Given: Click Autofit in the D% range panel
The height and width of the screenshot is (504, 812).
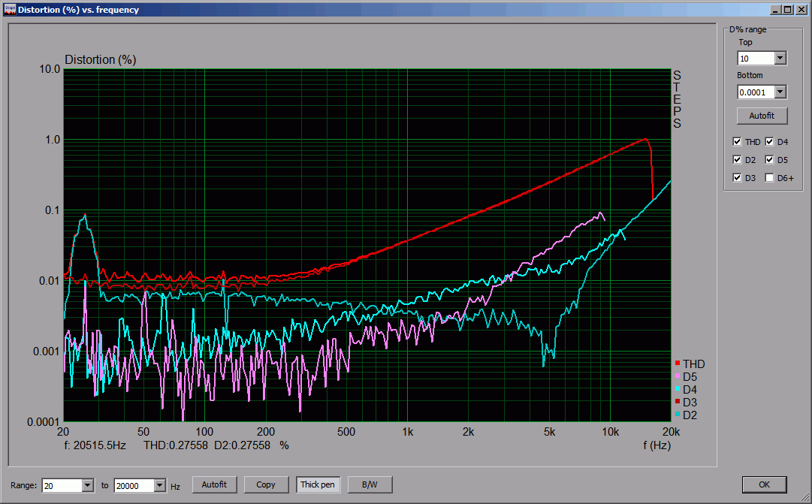Looking at the screenshot, I should coord(762,116).
